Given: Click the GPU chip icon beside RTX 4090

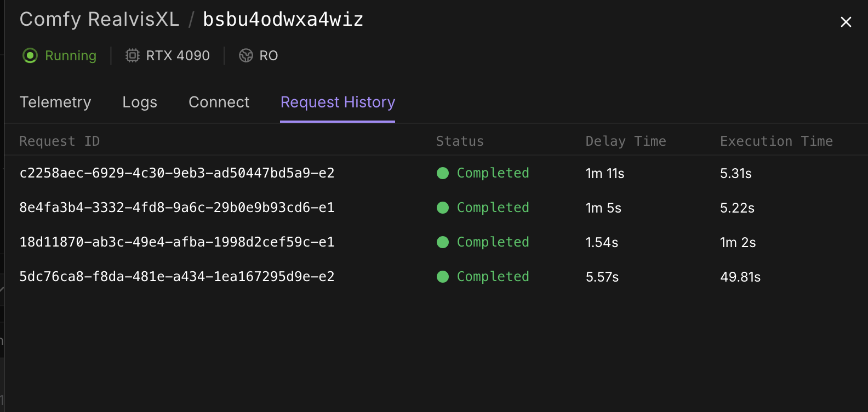Looking at the screenshot, I should [132, 55].
